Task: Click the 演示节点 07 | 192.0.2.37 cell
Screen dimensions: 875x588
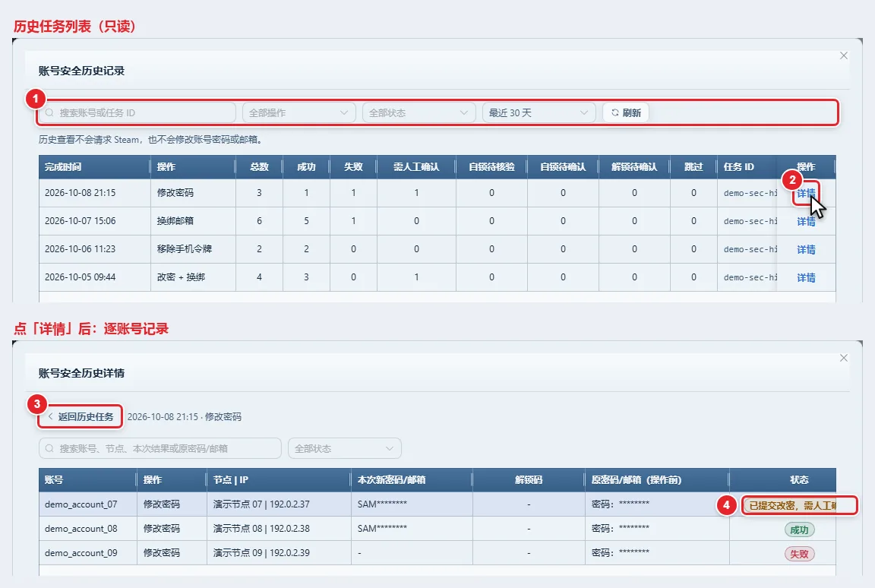Action: tap(279, 504)
